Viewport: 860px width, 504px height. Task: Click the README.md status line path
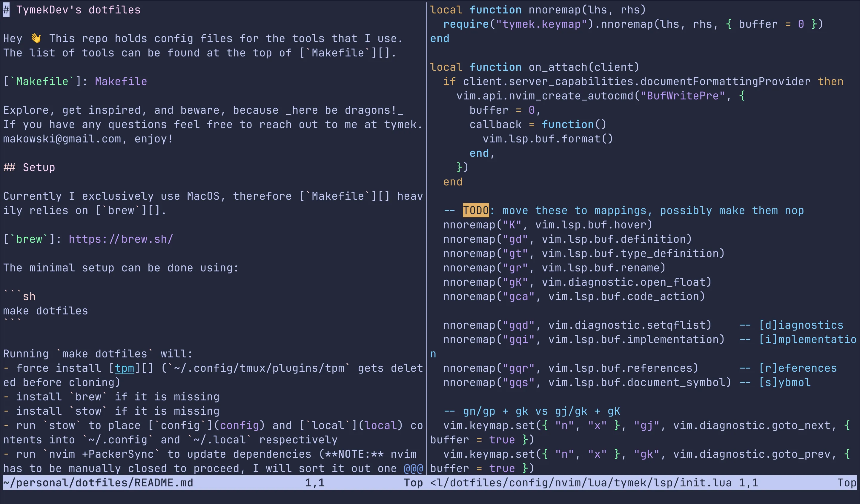pos(98,483)
